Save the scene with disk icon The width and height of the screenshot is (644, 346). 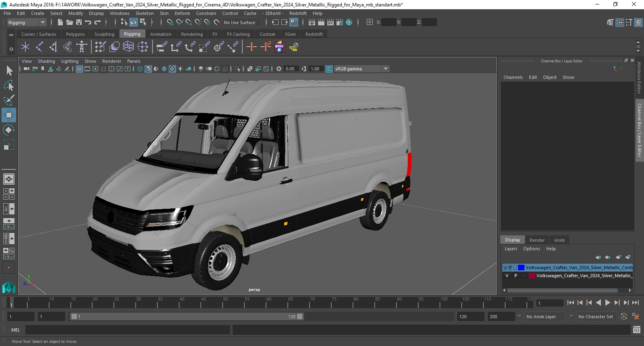click(x=79, y=23)
